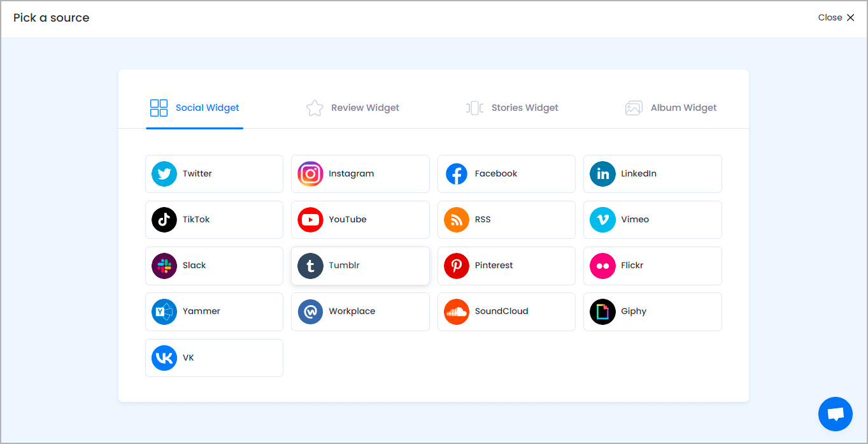Choose the LinkedIn source label
Viewport: 868px width, 444px height.
click(x=639, y=174)
